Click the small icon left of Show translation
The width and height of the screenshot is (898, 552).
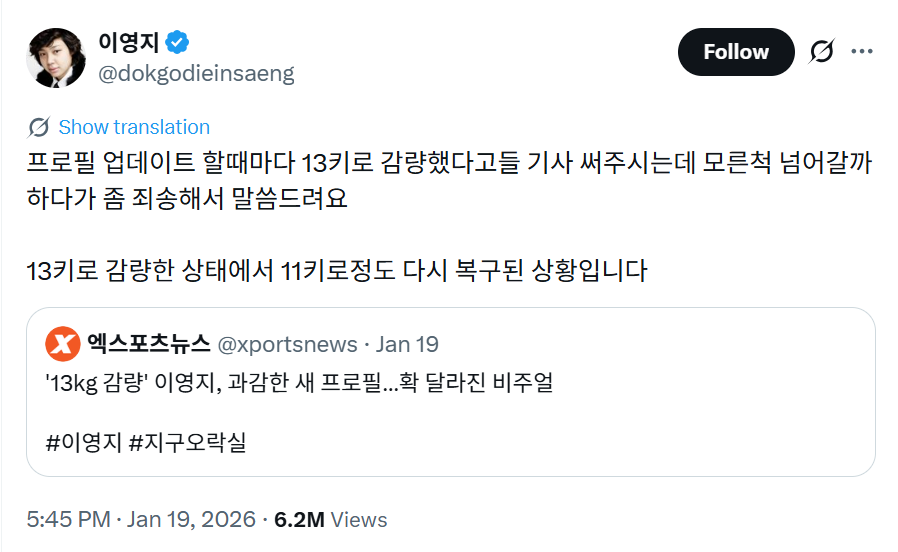pyautogui.click(x=40, y=127)
